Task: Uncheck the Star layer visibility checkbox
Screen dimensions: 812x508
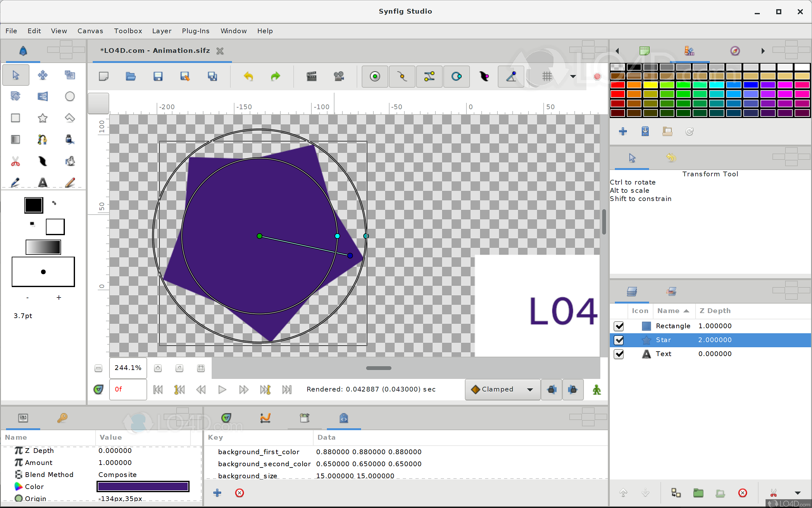Action: point(619,340)
